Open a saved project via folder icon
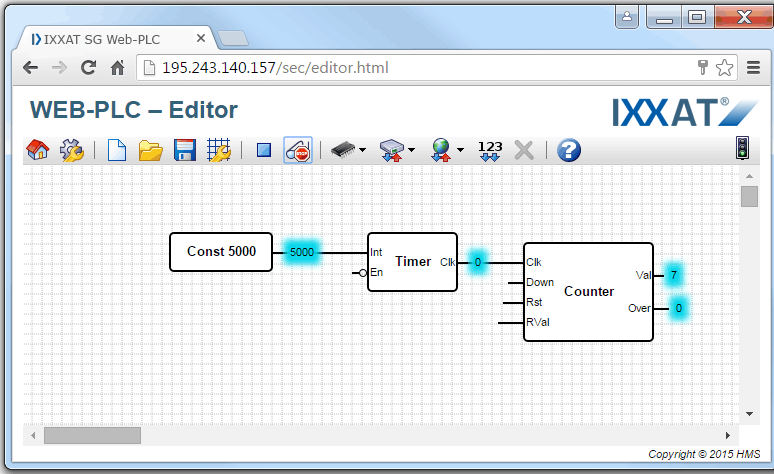This screenshot has width=774, height=474. click(151, 150)
